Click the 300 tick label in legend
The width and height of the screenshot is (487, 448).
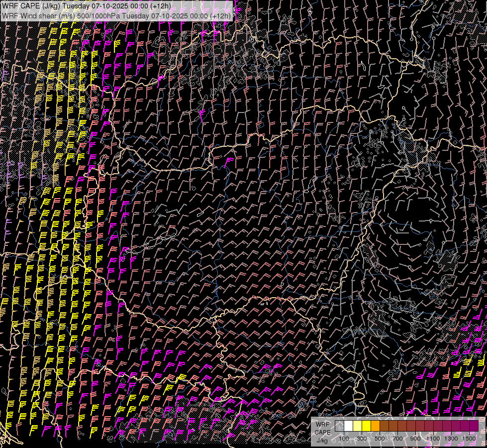point(362,439)
